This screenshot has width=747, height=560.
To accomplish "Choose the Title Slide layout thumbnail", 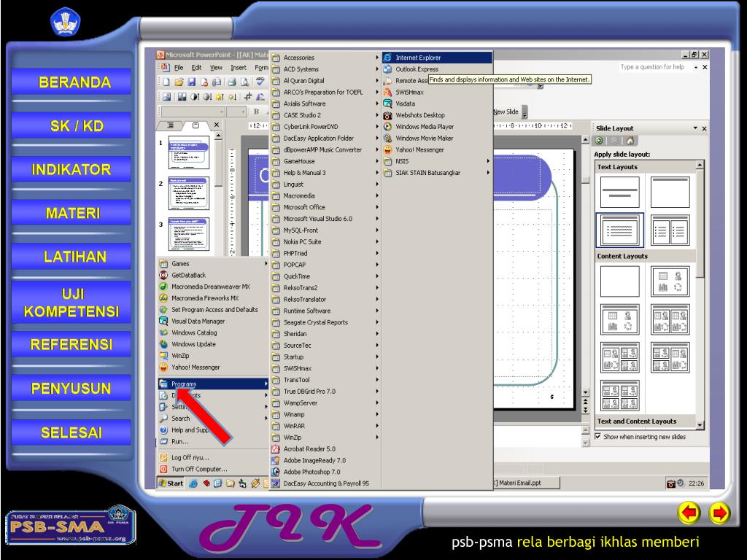I will point(620,192).
